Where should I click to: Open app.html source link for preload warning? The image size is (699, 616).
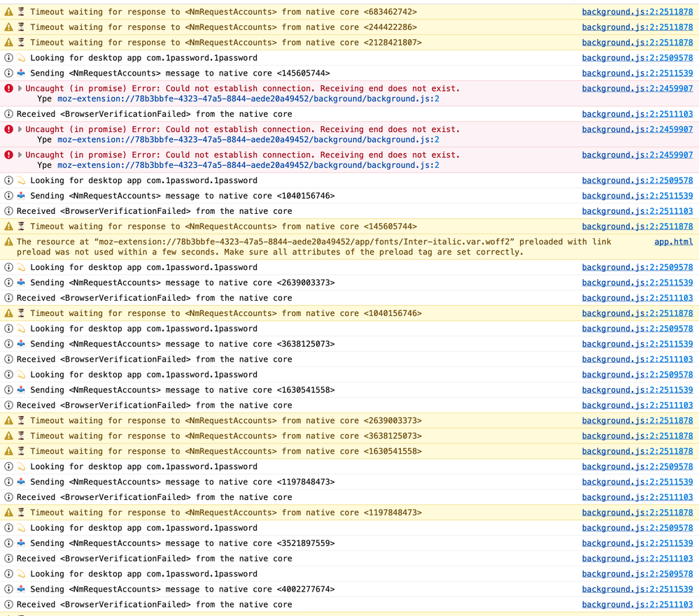pyautogui.click(x=673, y=242)
